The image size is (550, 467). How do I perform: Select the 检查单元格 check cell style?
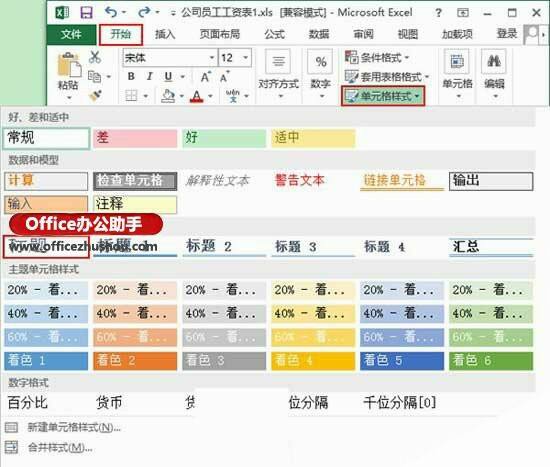pyautogui.click(x=135, y=181)
